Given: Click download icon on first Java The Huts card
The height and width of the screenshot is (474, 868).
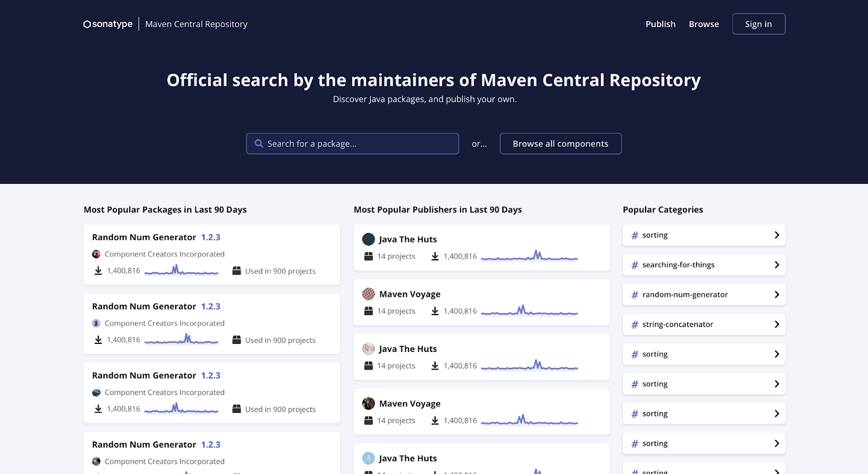Looking at the screenshot, I should (435, 256).
